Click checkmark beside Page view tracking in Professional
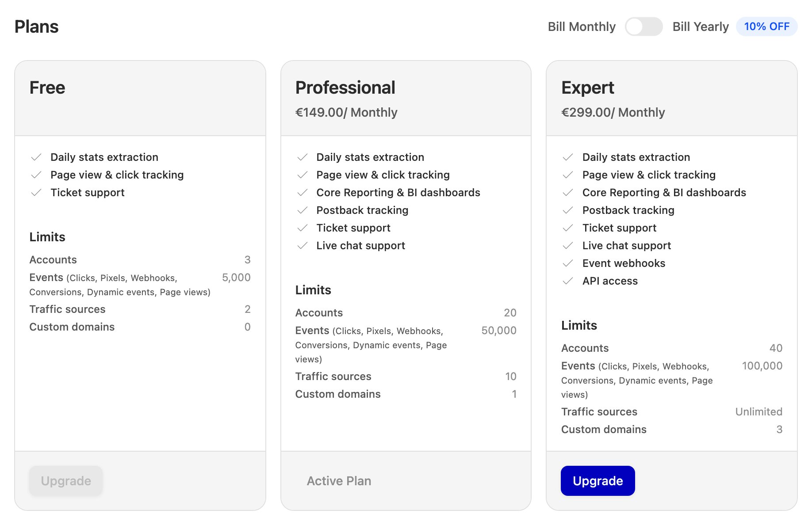Image resolution: width=812 pixels, height=525 pixels. pyautogui.click(x=303, y=175)
